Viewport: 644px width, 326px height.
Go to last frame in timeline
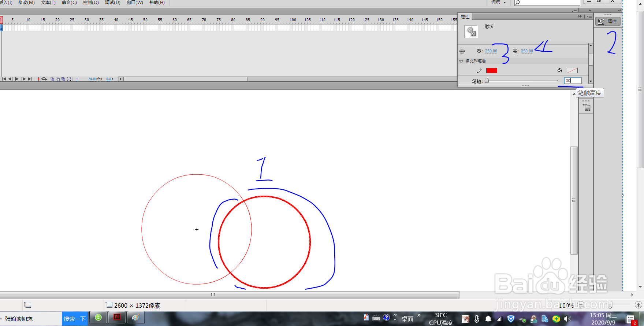click(x=30, y=79)
